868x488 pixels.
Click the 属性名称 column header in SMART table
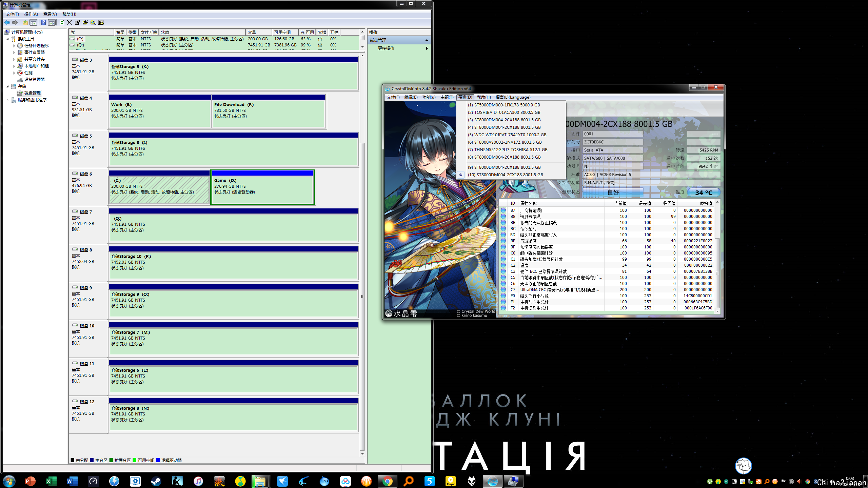pyautogui.click(x=561, y=203)
